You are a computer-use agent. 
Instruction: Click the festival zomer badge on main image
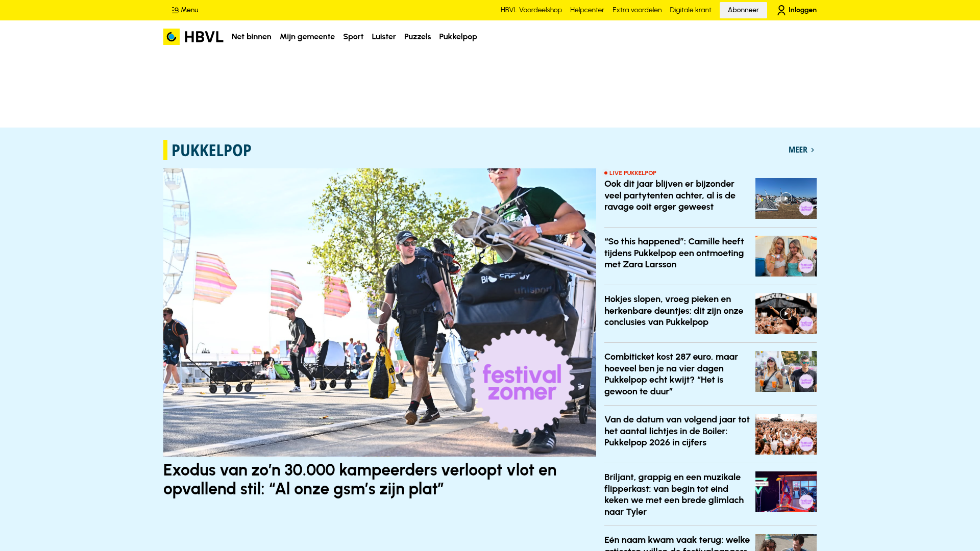[x=522, y=382]
